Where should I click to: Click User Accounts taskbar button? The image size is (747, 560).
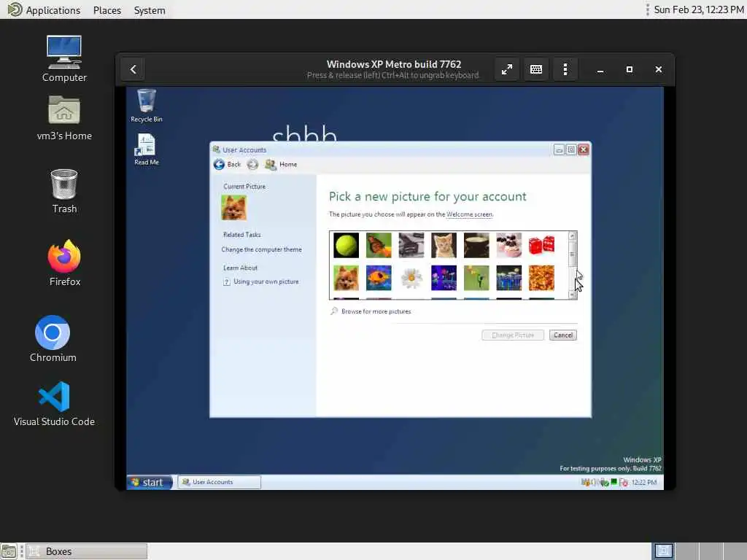point(219,482)
